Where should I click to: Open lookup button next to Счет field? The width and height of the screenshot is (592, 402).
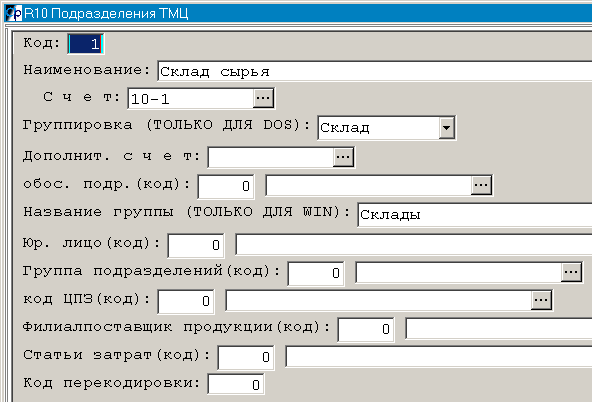263,99
